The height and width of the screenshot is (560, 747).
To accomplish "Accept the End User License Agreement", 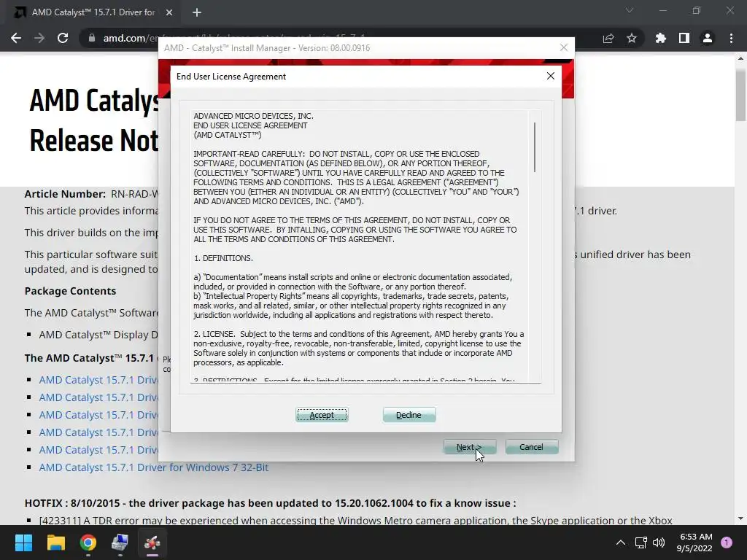I will point(322,415).
